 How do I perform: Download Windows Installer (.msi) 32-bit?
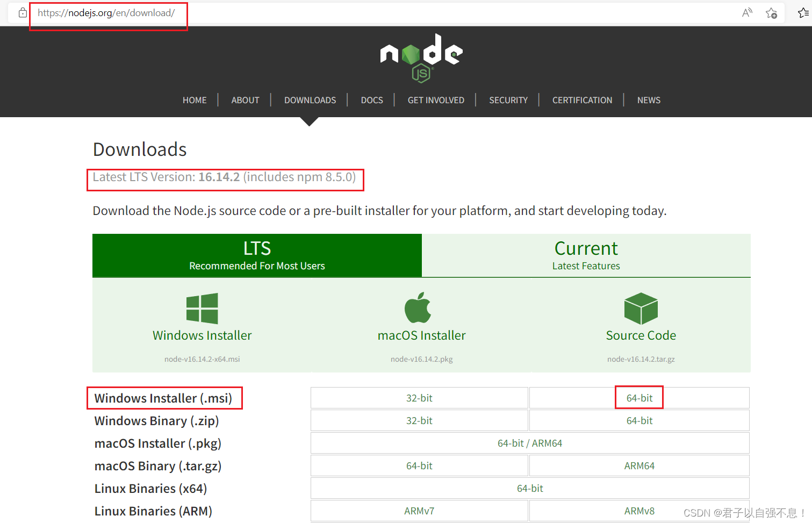tap(419, 398)
